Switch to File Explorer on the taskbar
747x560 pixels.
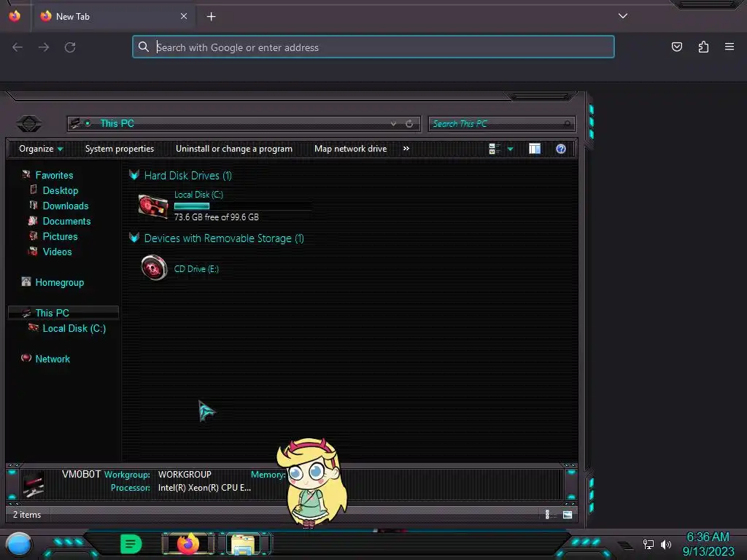point(244,544)
